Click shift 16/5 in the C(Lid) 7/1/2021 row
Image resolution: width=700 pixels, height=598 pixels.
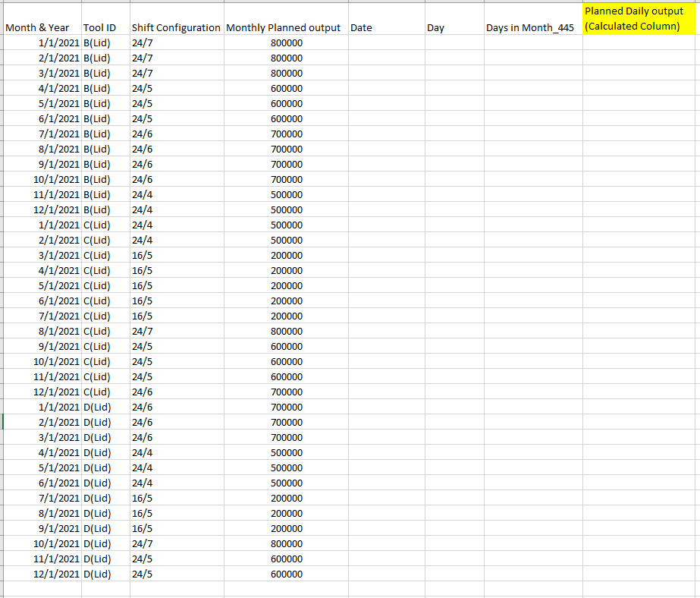click(x=177, y=316)
